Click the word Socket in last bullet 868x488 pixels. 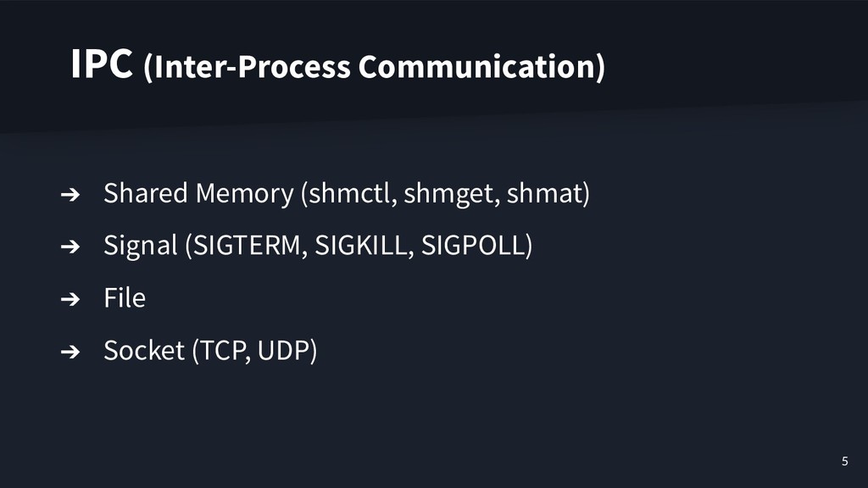tap(144, 350)
